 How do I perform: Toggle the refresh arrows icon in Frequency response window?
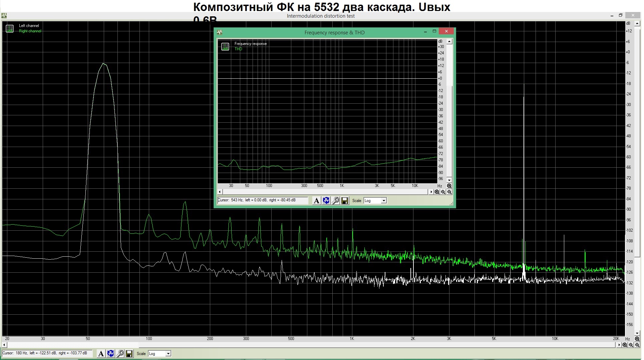tap(326, 200)
